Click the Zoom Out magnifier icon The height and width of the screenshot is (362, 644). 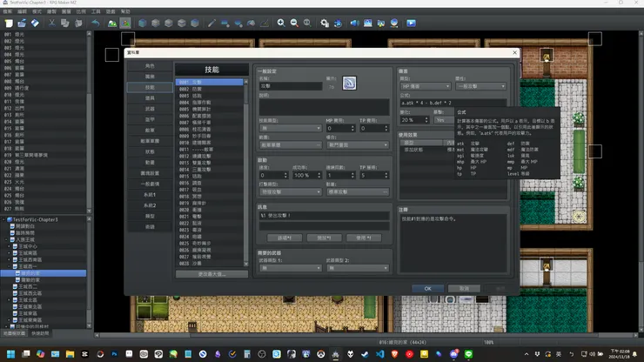coord(294,23)
